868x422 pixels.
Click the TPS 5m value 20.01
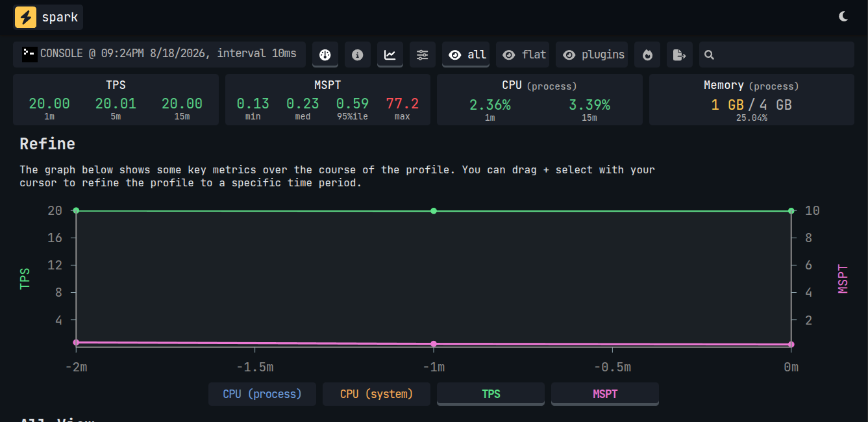(116, 104)
